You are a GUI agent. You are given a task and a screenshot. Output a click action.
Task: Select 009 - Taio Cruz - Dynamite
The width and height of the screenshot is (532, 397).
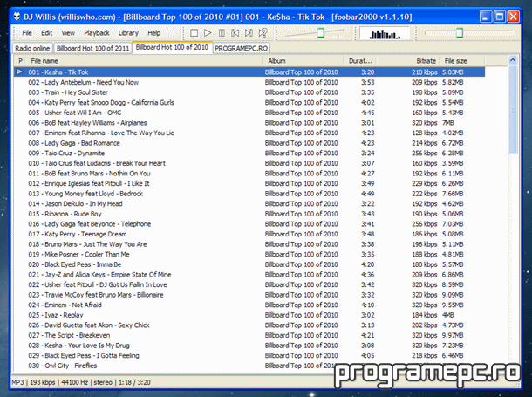coord(249,153)
